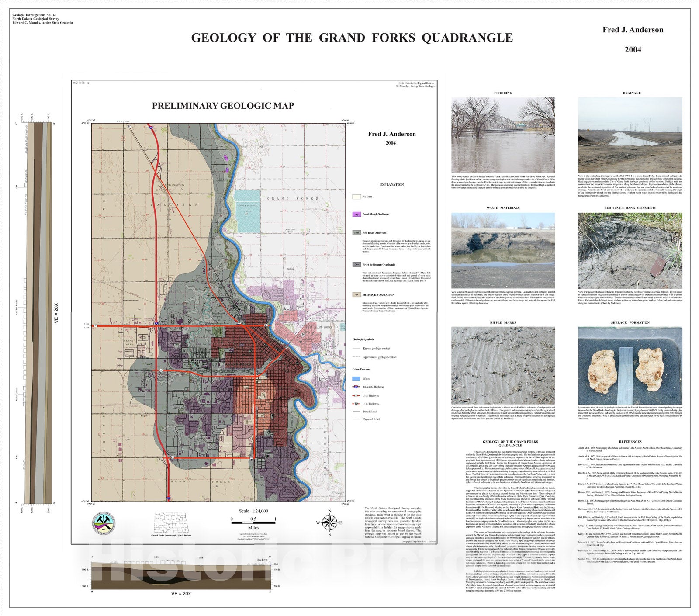The height and width of the screenshot is (616, 699).
Task: Open the Drainage photograph
Action: click(x=630, y=135)
